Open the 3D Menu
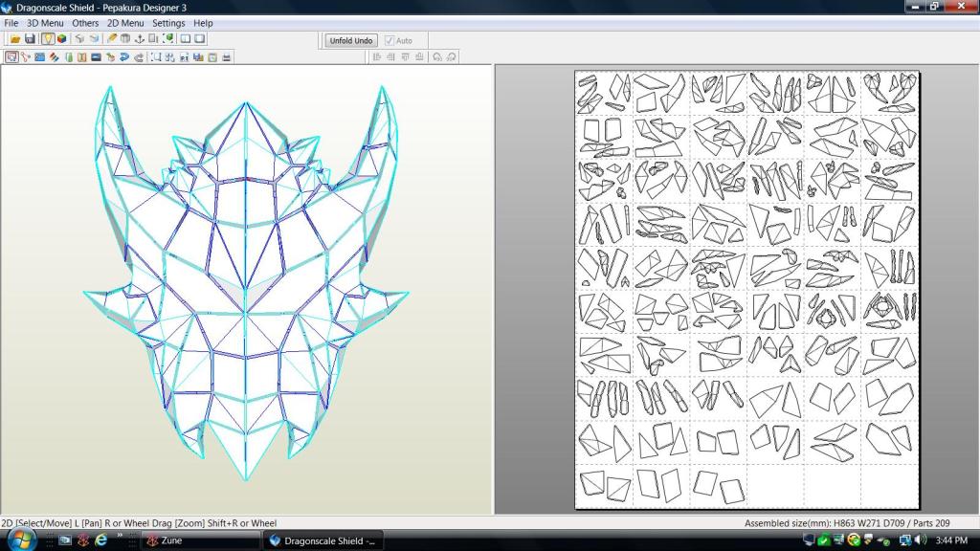Screen dimensions: 980x551 point(45,23)
